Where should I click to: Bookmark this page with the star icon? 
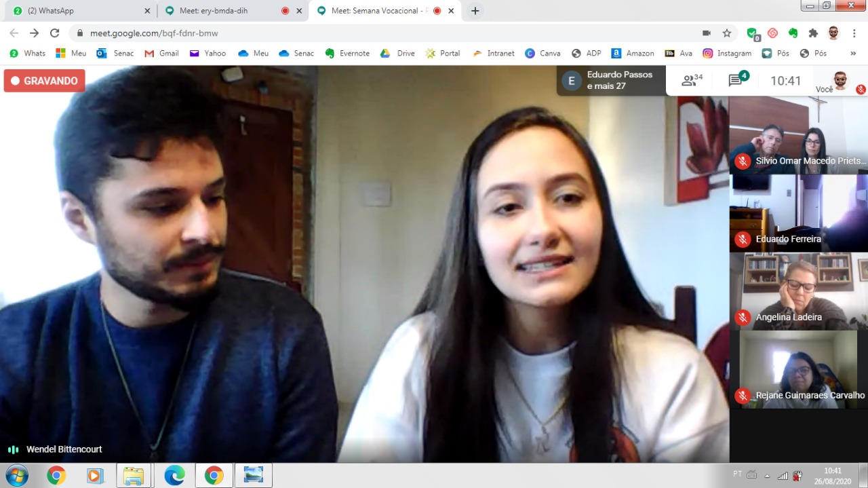click(727, 33)
